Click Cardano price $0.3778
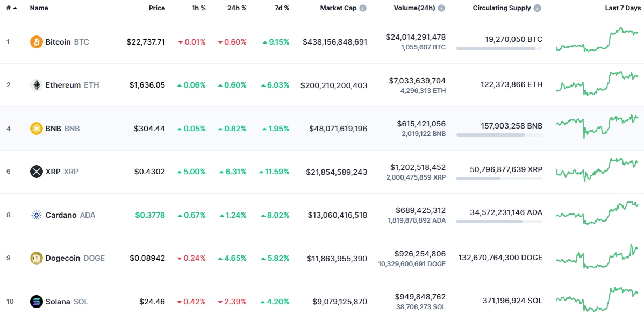The width and height of the screenshot is (644, 321). 151,215
